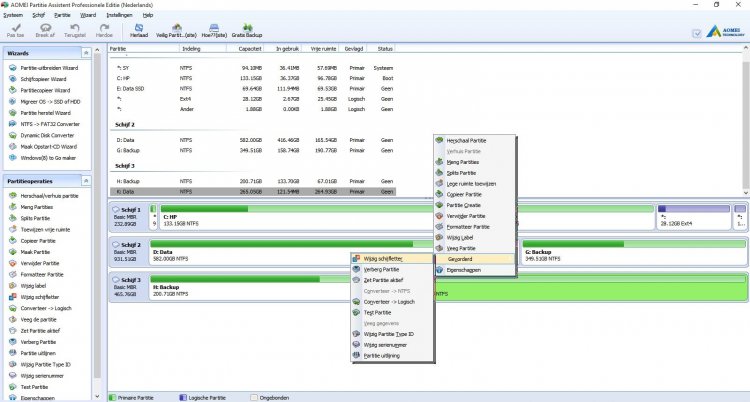Viewport: 750px width, 402px height.
Task: Click the partition list scrollbar down arrow
Action: (746, 193)
